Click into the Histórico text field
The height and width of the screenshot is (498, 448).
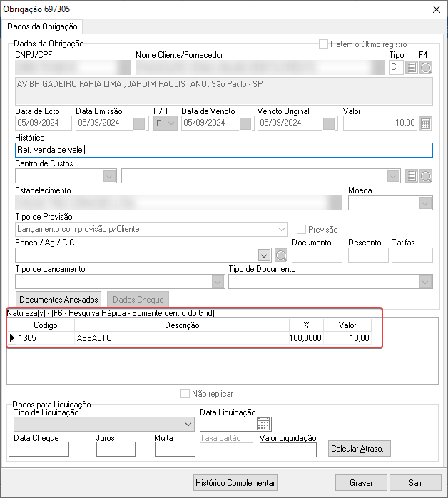(x=224, y=150)
